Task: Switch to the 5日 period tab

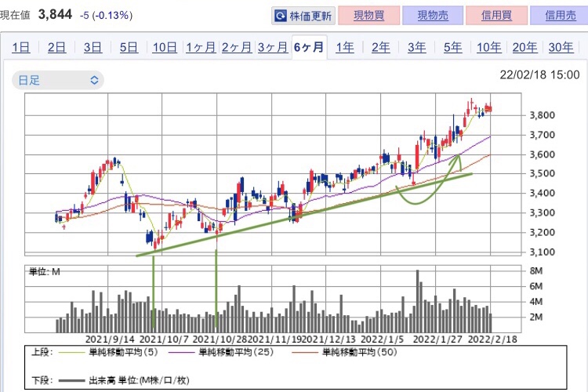Action: (x=129, y=48)
